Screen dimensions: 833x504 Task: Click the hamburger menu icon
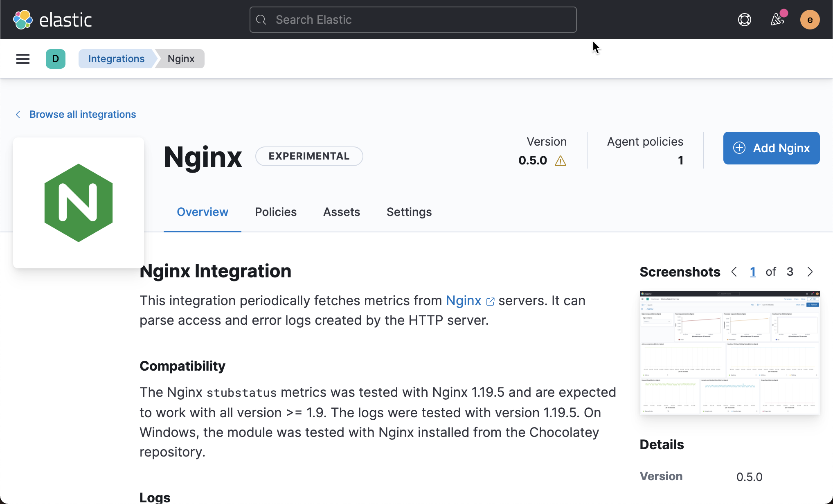click(x=22, y=59)
